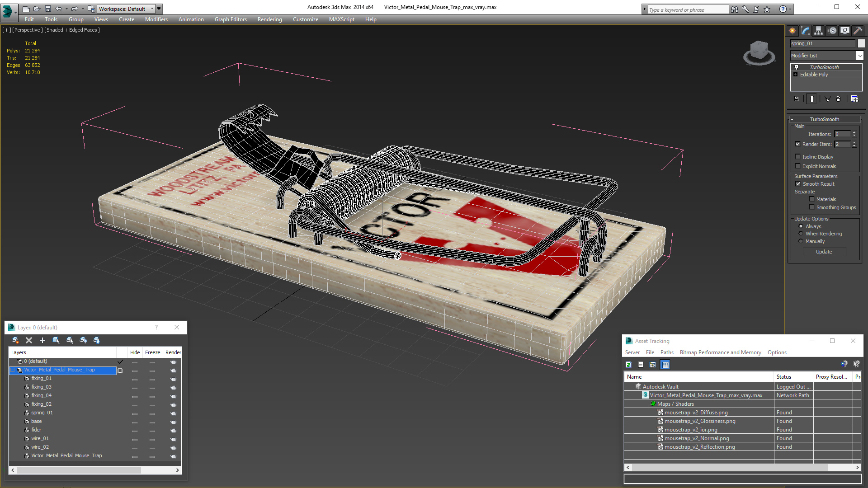Enable Separate by Smoothing Groups checkbox

coord(811,207)
